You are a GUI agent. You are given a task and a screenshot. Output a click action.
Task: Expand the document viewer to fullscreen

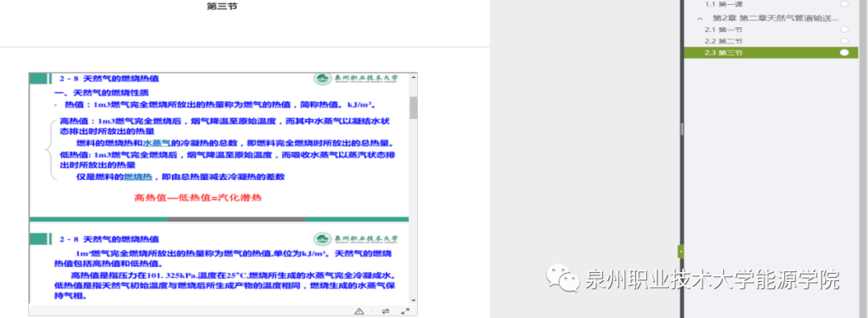pyautogui.click(x=404, y=312)
